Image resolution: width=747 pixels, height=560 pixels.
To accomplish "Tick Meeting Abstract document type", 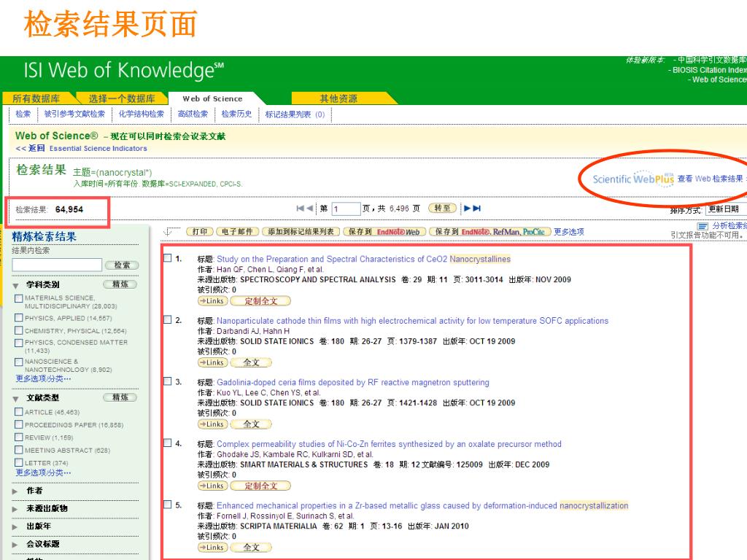I will 18,449.
